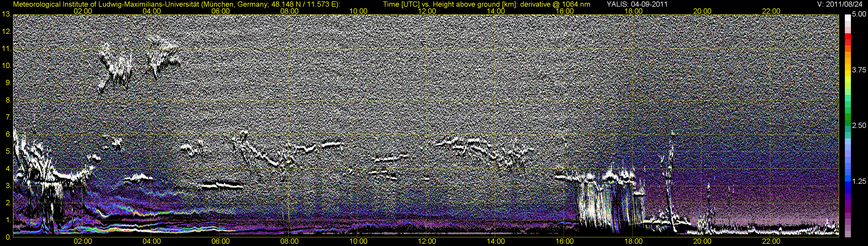Click the 18:00 label on the top axis
This screenshot has height=246, width=868.
point(633,11)
